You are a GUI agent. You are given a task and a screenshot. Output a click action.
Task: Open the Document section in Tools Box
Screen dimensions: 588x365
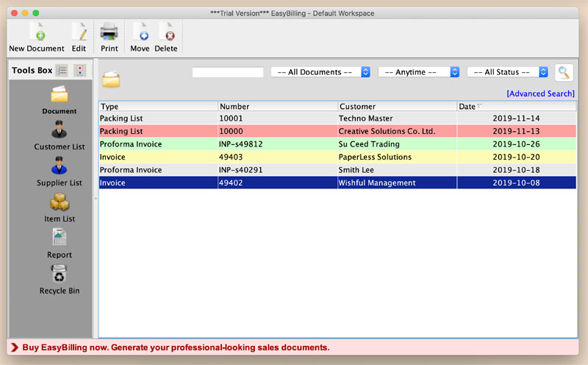tap(60, 100)
